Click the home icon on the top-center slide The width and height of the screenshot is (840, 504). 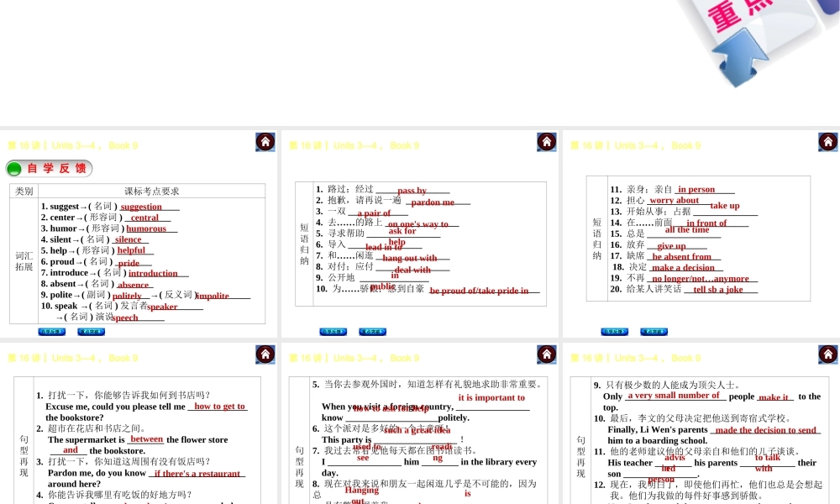546,141
